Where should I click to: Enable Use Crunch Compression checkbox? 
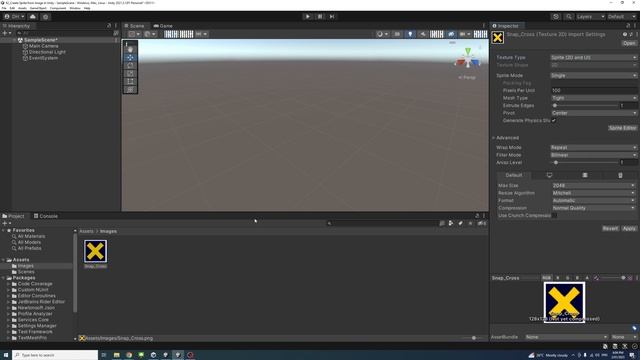click(554, 216)
